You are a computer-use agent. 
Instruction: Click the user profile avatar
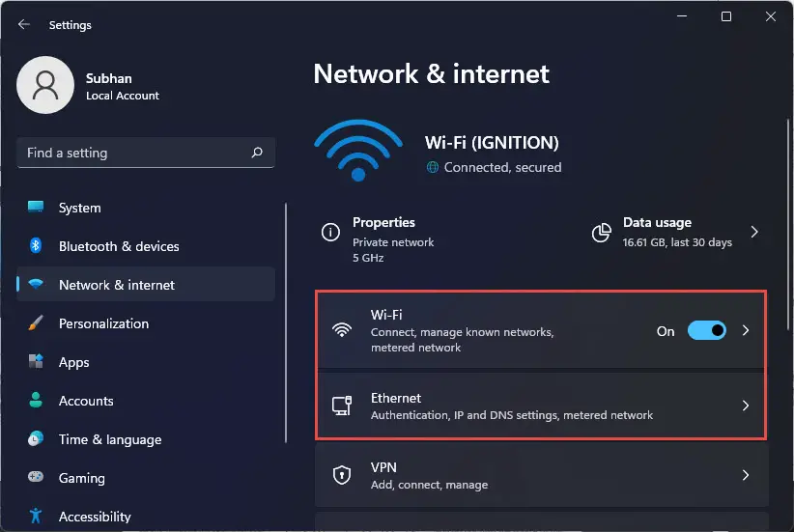coord(45,85)
